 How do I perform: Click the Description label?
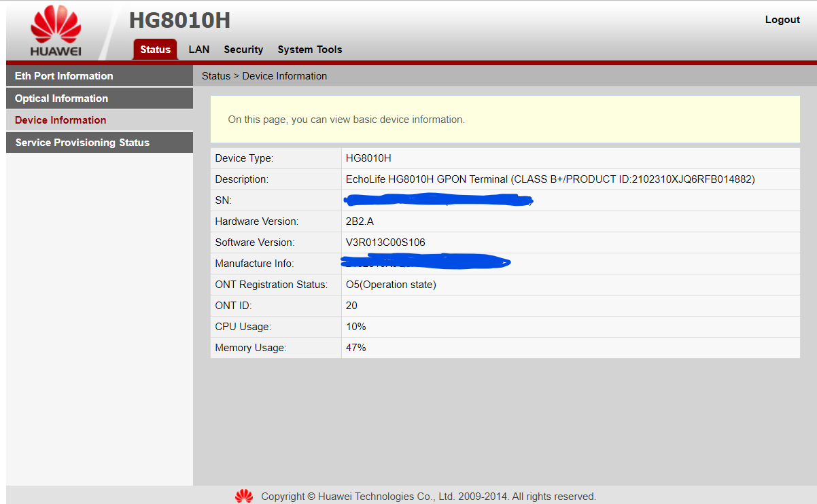[242, 179]
